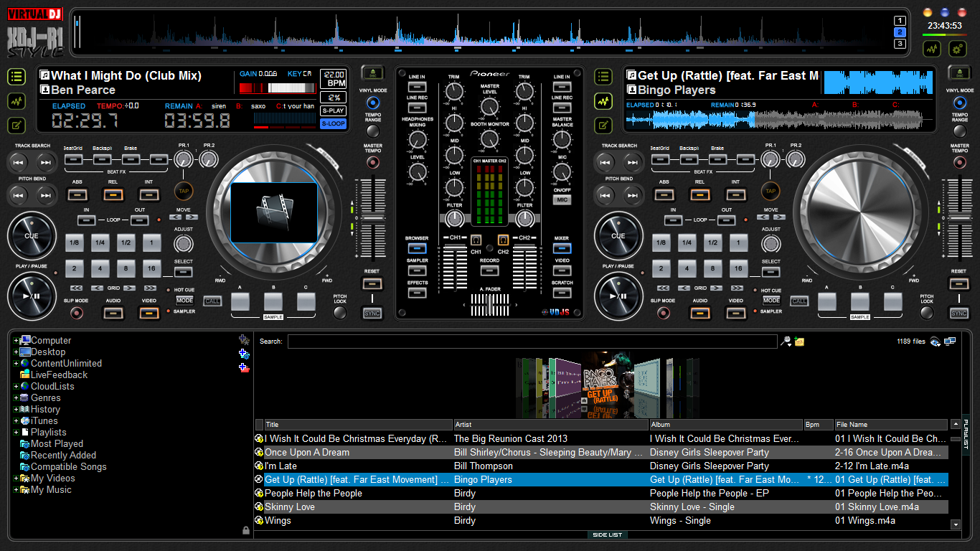Set left deck loop to 1/8 beat

coord(73,243)
